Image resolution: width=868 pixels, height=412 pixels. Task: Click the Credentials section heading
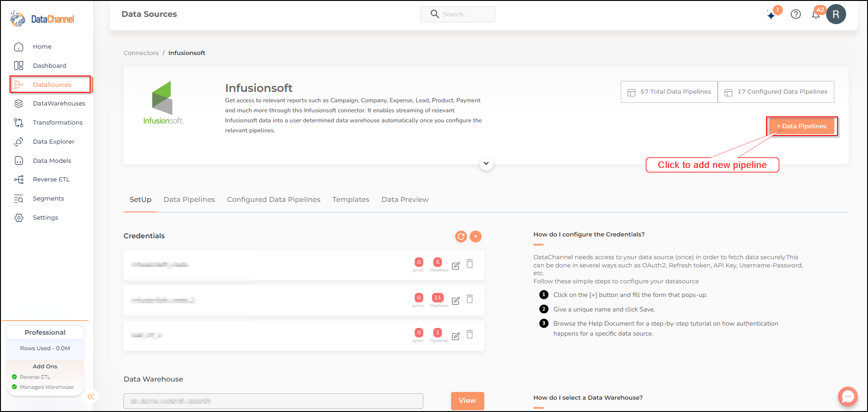coord(144,236)
